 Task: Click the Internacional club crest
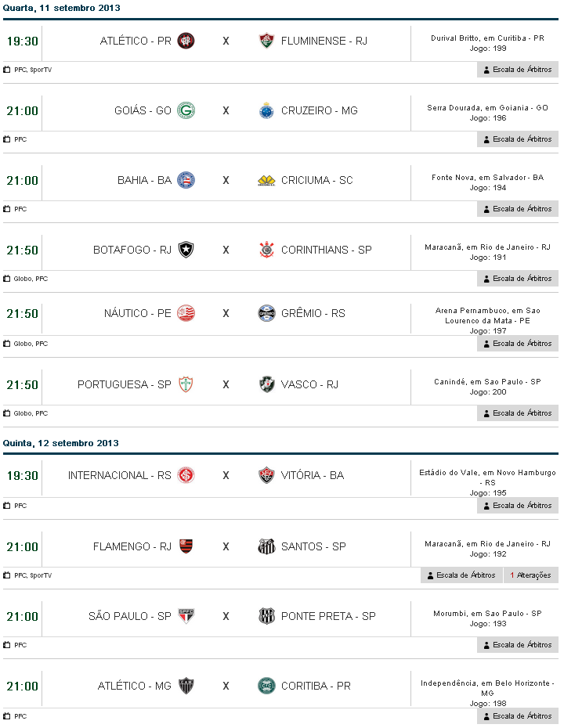186,475
